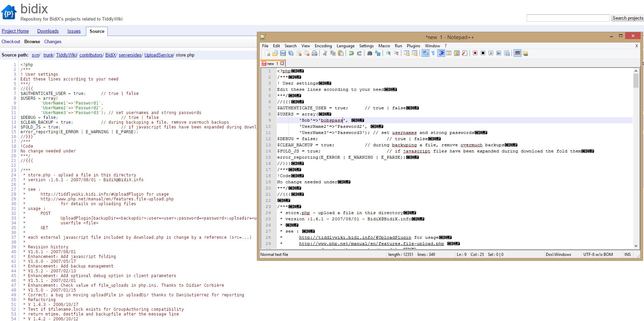This screenshot has width=644, height=321.
Task: Click the Search projects button
Action: pyautogui.click(x=628, y=18)
